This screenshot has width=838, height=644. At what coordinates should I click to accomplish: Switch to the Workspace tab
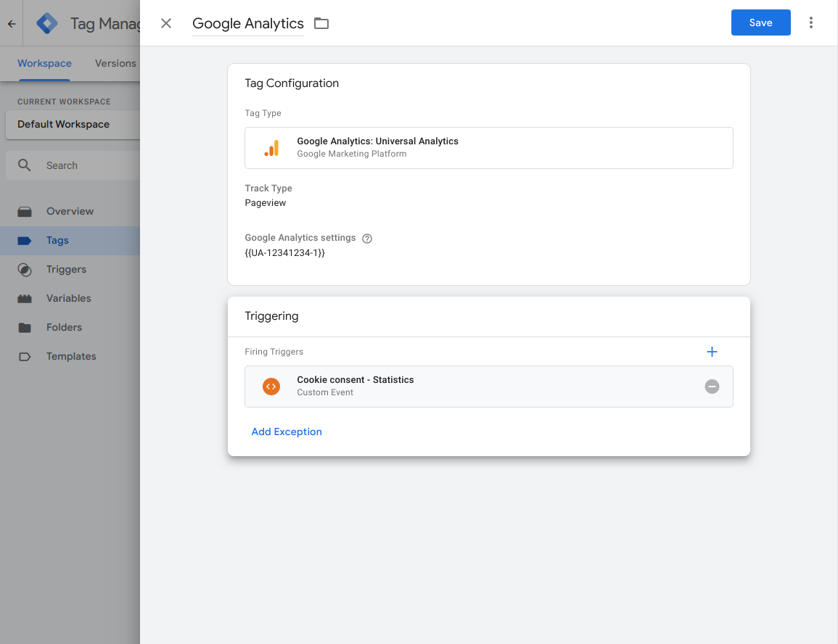[x=44, y=63]
